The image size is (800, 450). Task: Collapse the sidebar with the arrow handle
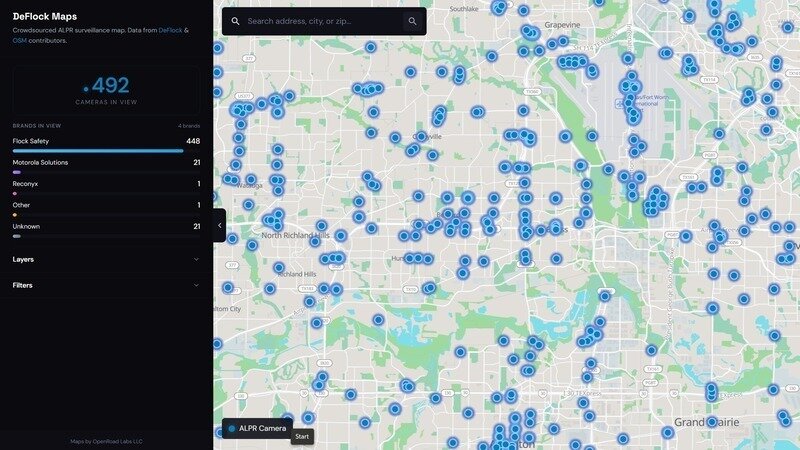coord(219,225)
